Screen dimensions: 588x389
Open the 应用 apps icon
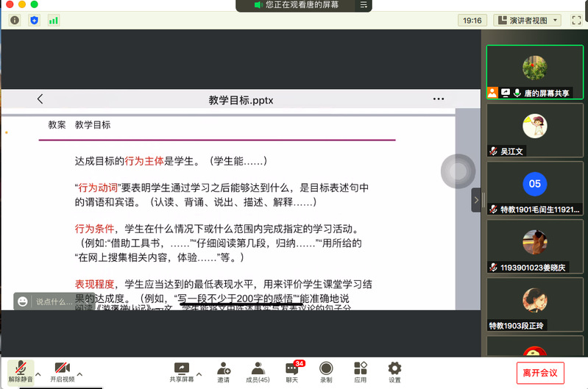click(360, 371)
